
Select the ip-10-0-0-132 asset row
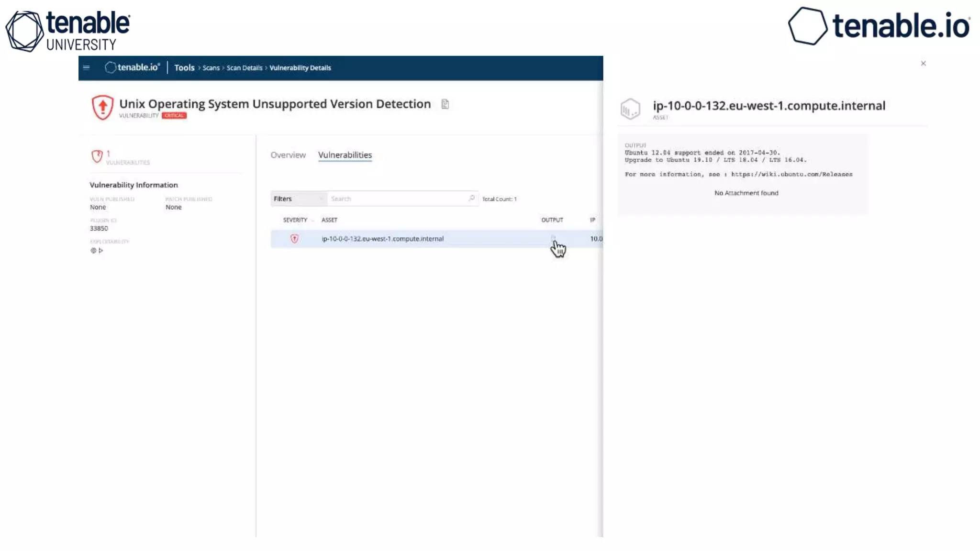click(383, 239)
